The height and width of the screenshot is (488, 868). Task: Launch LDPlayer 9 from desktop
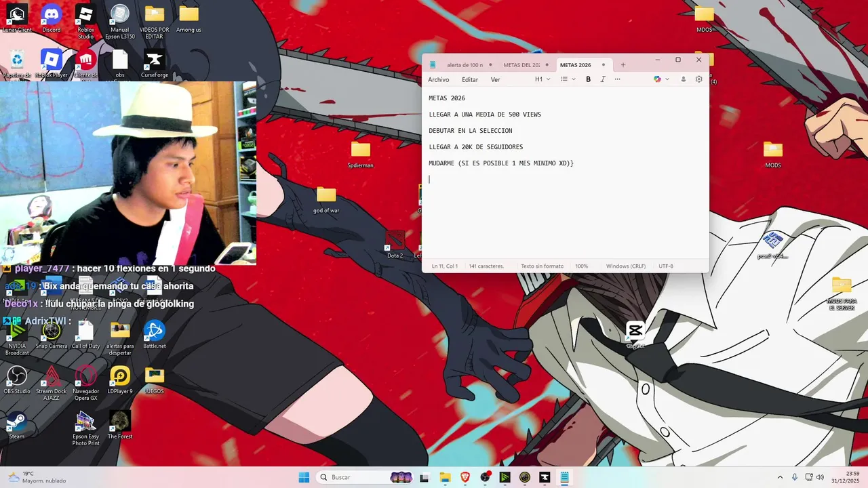tap(120, 380)
